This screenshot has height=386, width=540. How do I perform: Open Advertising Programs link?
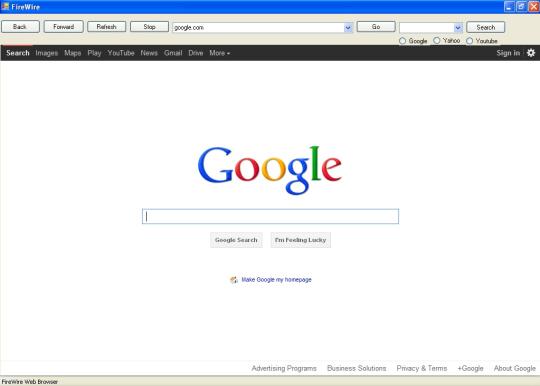pyautogui.click(x=284, y=368)
